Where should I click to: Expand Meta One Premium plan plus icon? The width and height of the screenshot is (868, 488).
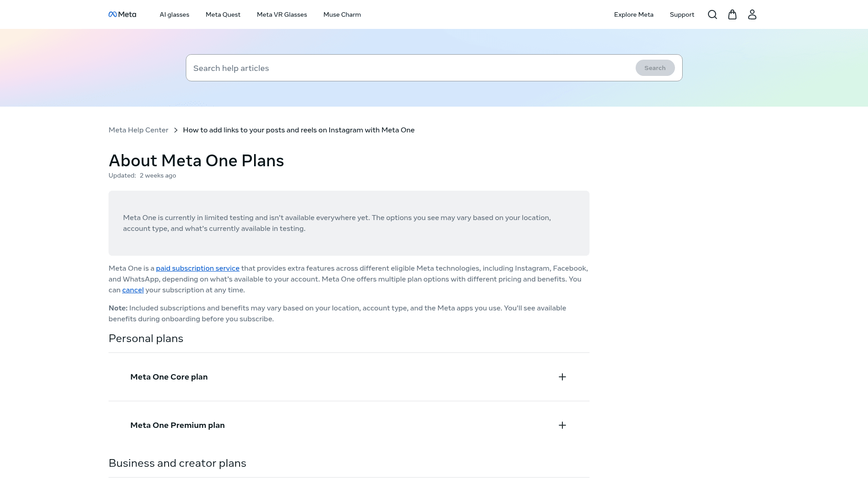(562, 425)
